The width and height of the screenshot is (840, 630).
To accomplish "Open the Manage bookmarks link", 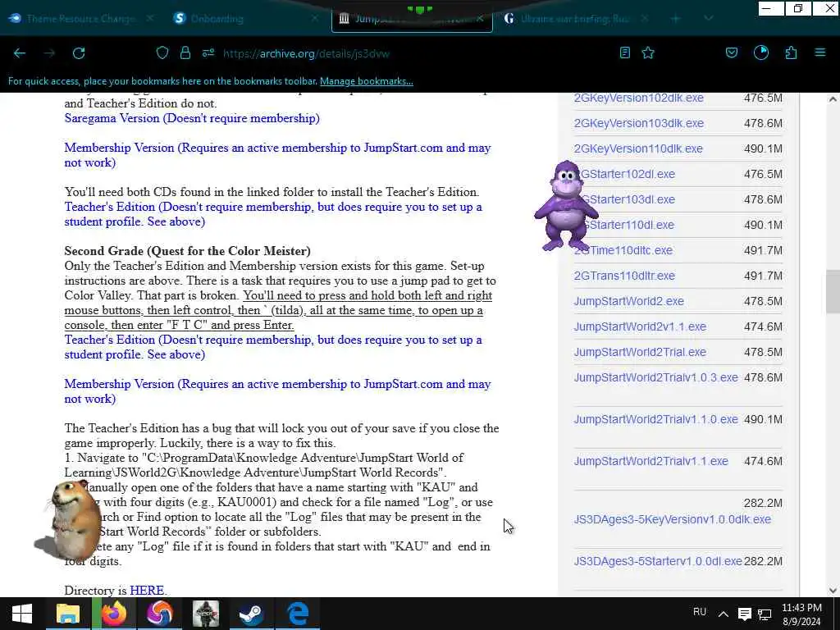I will (367, 81).
